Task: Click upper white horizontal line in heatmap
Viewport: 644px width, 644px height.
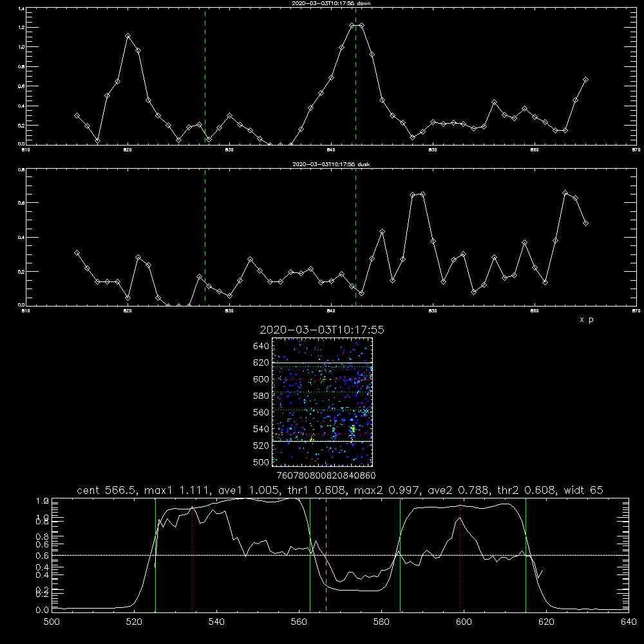Action: 322,363
